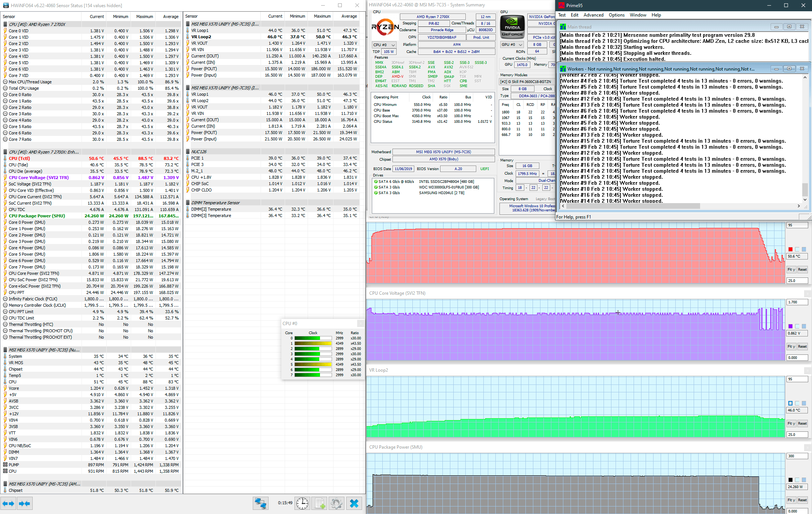Open the GPU #0 selector dropdown
Viewport: 812px width, 514px height.
[512, 44]
